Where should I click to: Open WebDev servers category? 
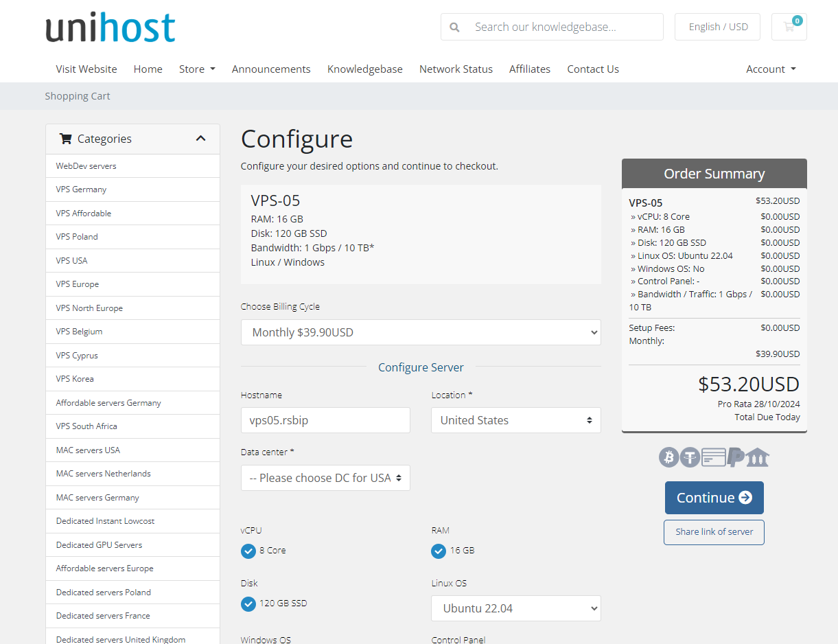(x=132, y=166)
